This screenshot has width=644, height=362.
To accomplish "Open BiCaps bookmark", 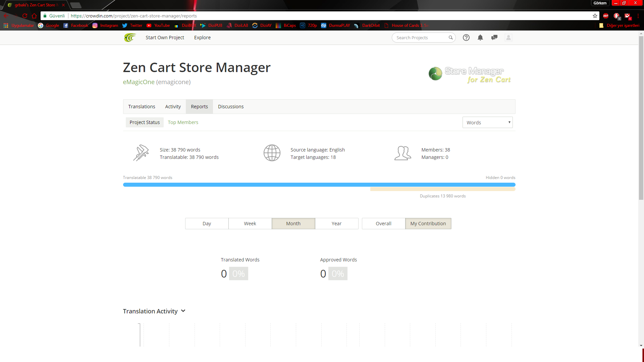I will point(286,25).
